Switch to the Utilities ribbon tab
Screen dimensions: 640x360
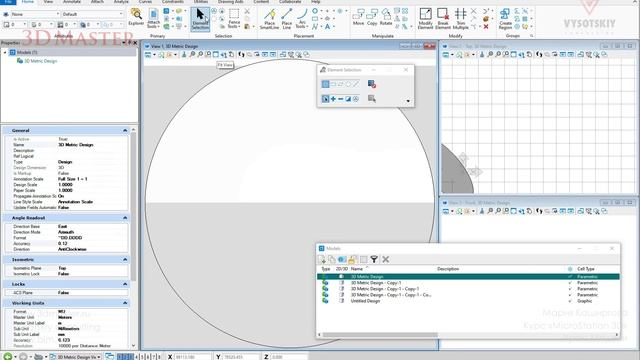(x=200, y=2)
